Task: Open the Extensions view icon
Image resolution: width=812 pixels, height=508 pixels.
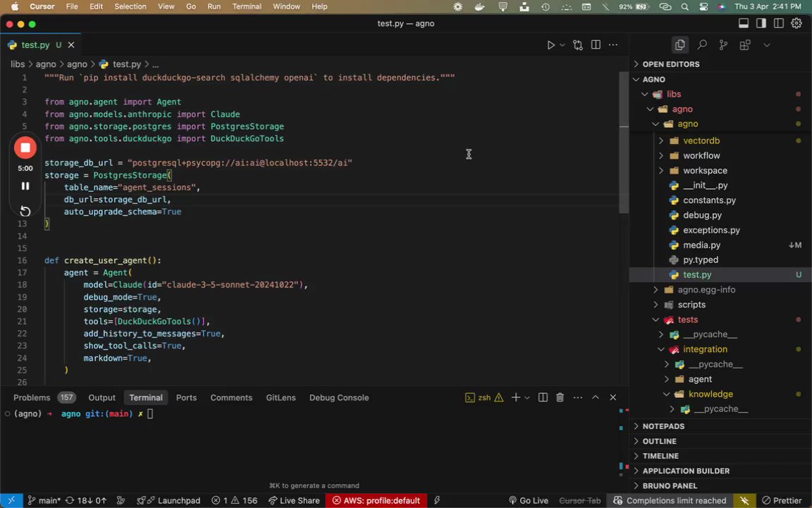Action: click(x=745, y=45)
